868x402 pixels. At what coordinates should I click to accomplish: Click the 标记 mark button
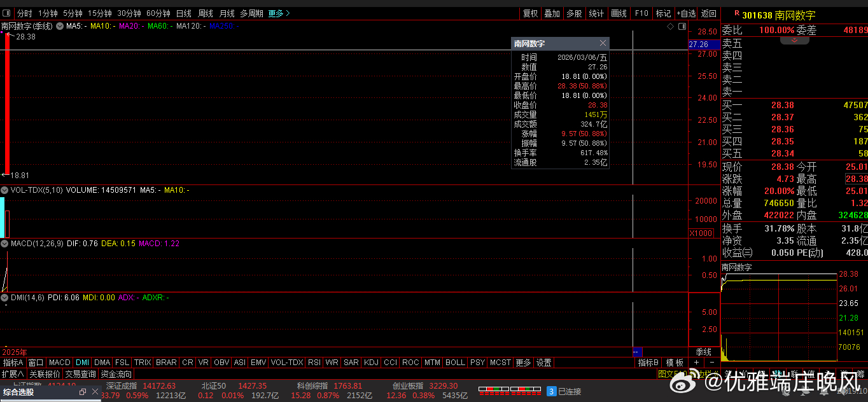(x=663, y=13)
